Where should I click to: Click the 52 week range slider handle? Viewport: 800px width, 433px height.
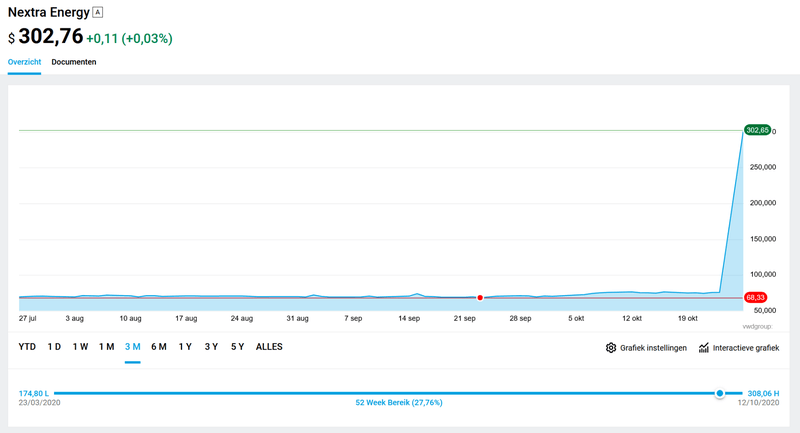pos(719,393)
